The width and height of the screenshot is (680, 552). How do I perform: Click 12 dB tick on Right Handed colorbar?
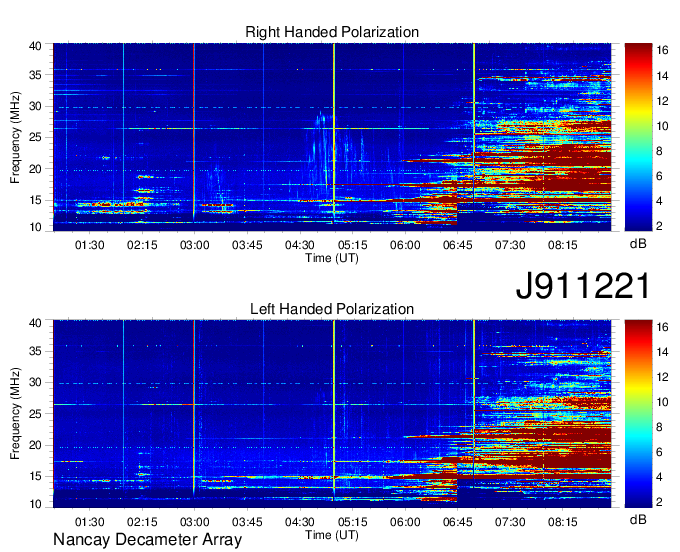[x=662, y=101]
